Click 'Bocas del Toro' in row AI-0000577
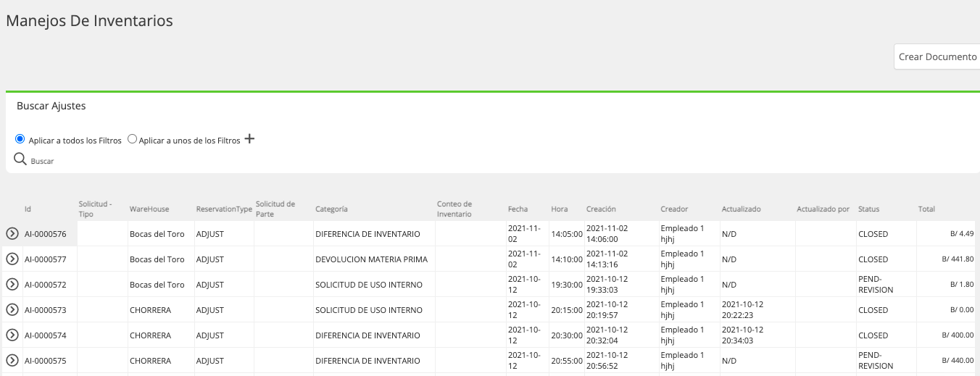Image resolution: width=980 pixels, height=376 pixels. [x=157, y=259]
